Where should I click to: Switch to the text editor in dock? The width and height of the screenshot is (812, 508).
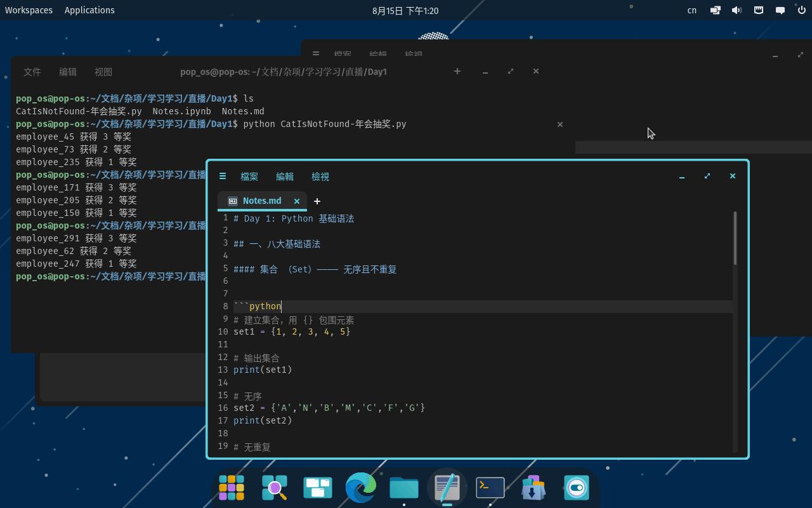(x=447, y=488)
